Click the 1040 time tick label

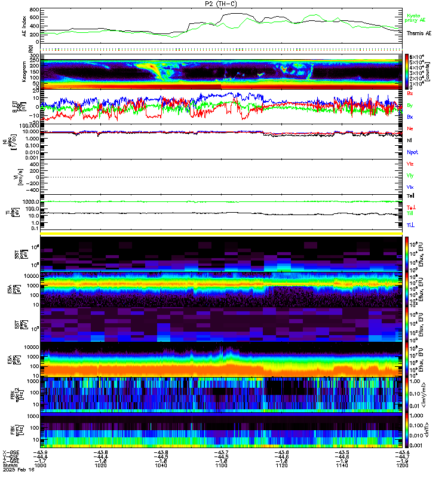(x=161, y=465)
